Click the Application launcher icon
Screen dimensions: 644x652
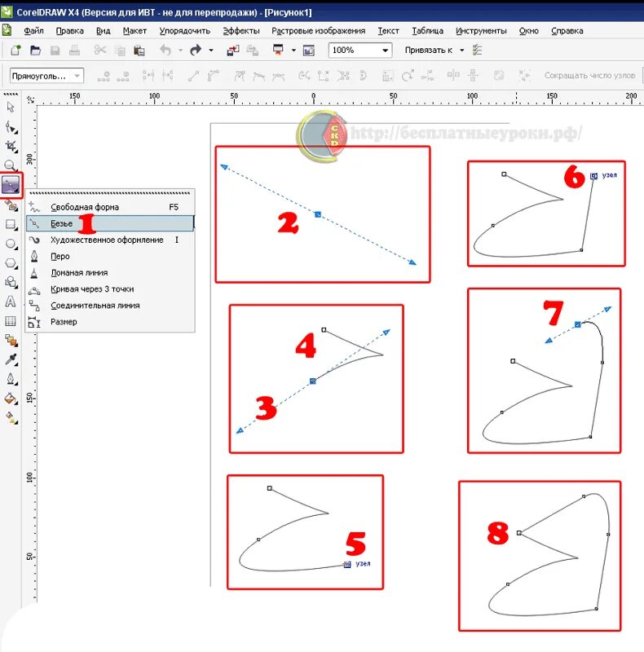[x=278, y=50]
